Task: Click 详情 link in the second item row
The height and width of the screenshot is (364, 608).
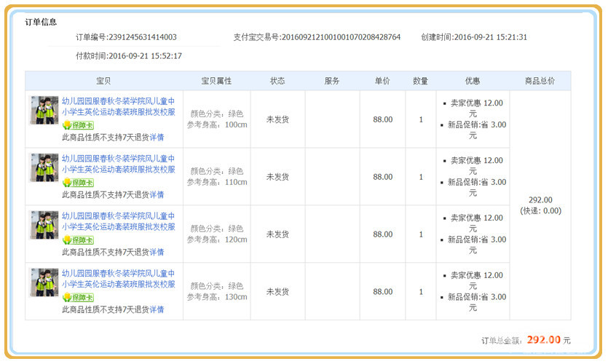Action: coord(157,194)
